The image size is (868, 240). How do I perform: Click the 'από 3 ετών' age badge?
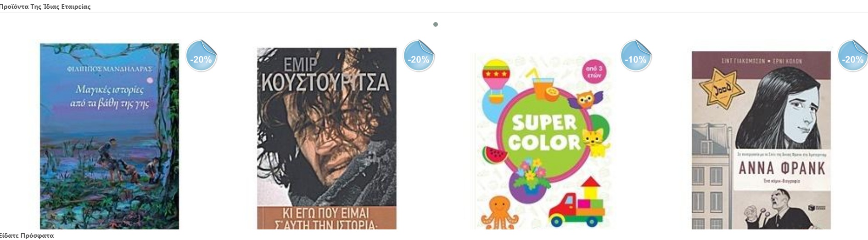594,72
